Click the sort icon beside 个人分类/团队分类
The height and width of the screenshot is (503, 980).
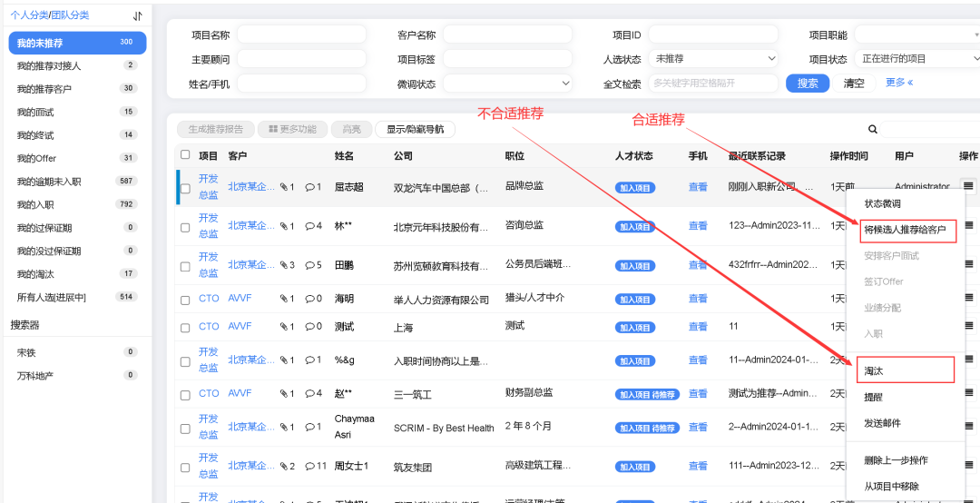(x=138, y=15)
